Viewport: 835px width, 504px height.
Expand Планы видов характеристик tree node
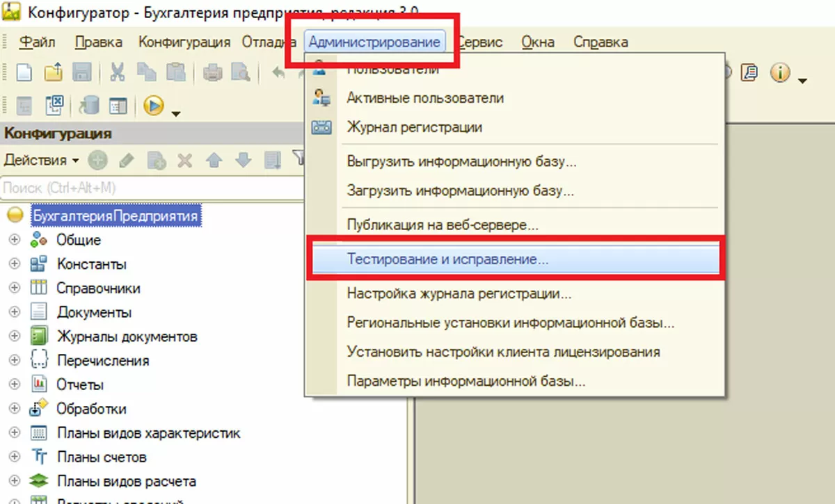[13, 433]
